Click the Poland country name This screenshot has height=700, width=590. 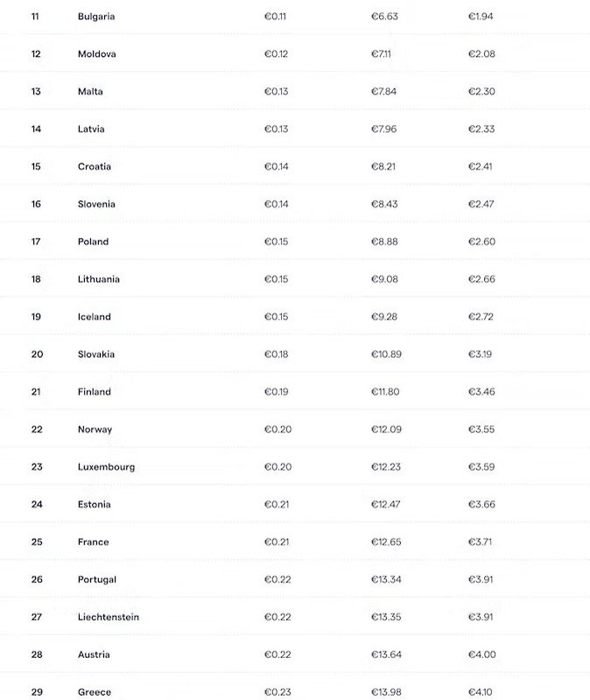coord(93,242)
